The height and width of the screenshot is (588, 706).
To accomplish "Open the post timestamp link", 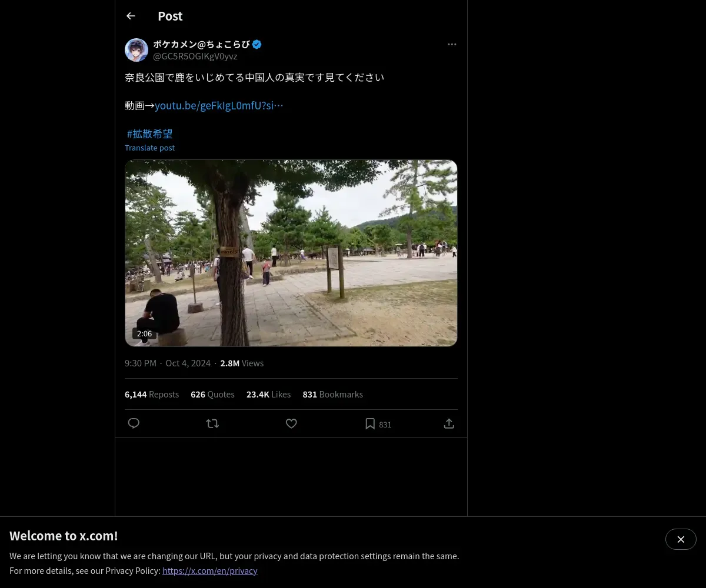I will tap(168, 363).
